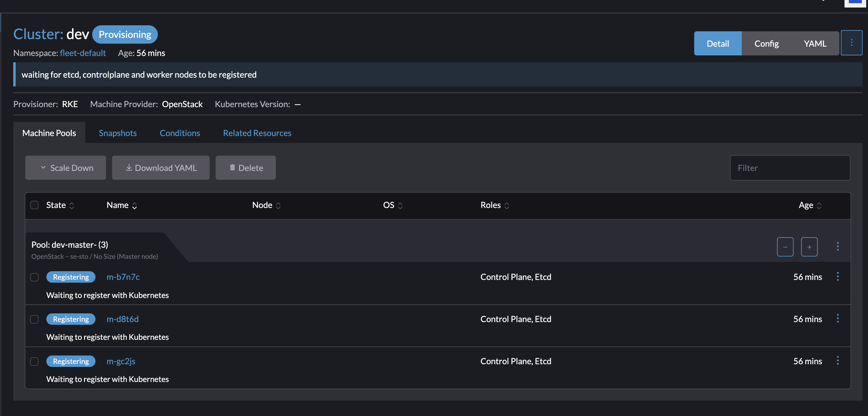Click the Delete trash icon
This screenshot has height=416, width=868.
pos(232,167)
